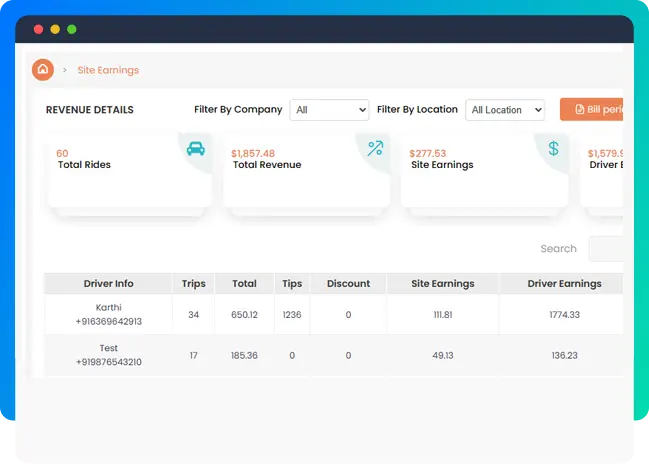
Task: Sort by the Discount column header
Action: pos(348,284)
